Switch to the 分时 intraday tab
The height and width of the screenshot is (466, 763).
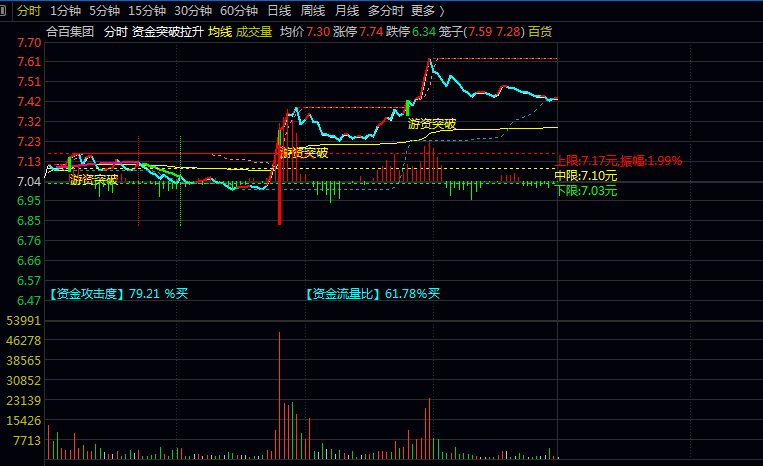tap(29, 11)
